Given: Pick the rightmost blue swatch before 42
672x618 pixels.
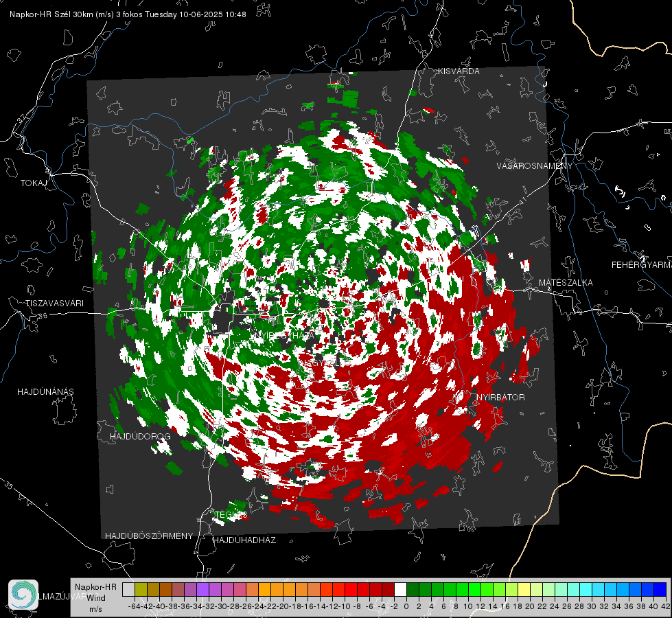Looking at the screenshot, I should pyautogui.click(x=660, y=590).
